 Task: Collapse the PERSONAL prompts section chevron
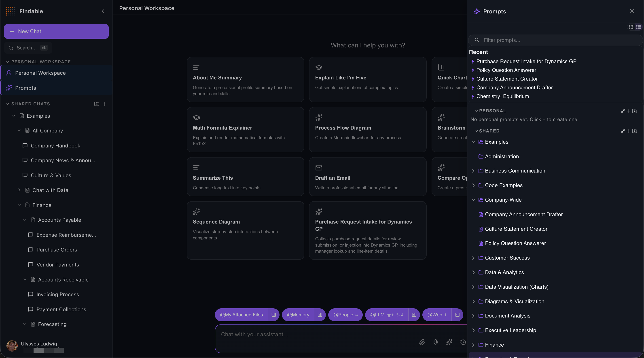pos(476,111)
